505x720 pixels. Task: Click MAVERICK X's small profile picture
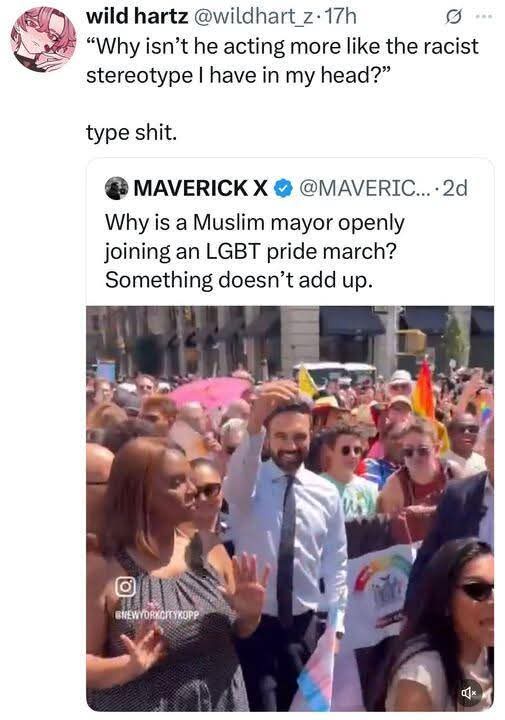(117, 188)
